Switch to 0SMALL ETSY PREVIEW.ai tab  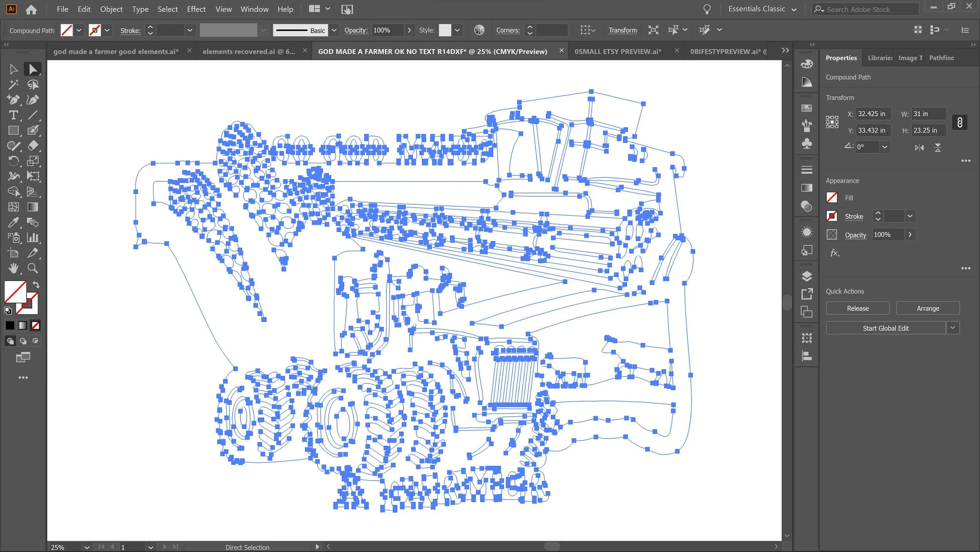point(618,51)
